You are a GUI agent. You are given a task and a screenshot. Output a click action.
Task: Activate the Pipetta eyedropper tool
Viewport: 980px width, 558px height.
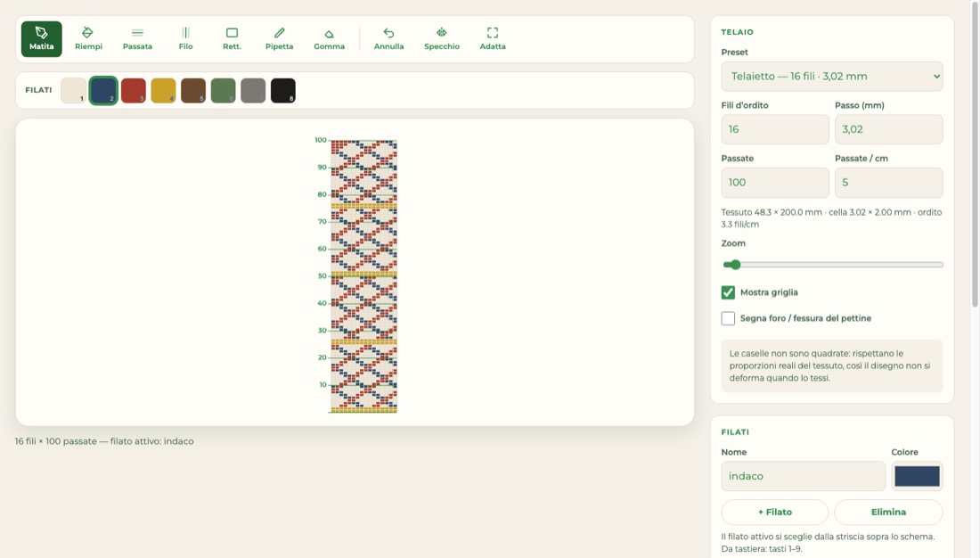coord(279,39)
